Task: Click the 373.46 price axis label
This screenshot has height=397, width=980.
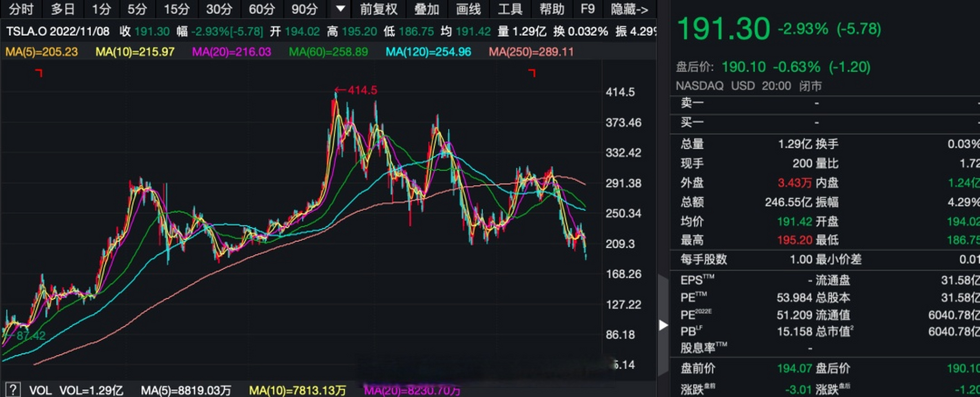Action: (623, 123)
